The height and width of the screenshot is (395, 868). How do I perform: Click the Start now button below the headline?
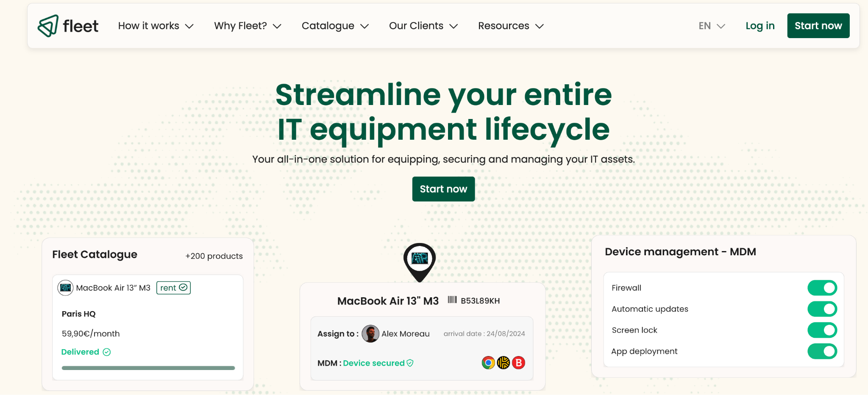(443, 189)
